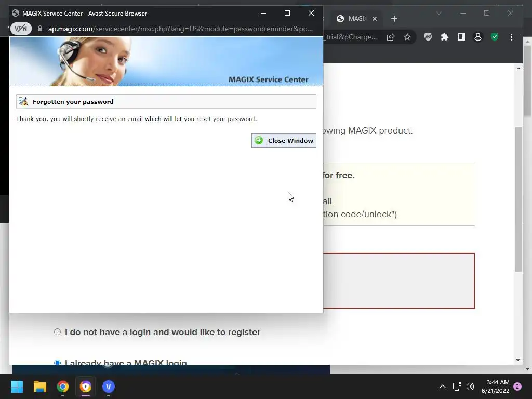Image resolution: width=532 pixels, height=399 pixels.
Task: Click the green security check shield icon
Action: pos(495,37)
